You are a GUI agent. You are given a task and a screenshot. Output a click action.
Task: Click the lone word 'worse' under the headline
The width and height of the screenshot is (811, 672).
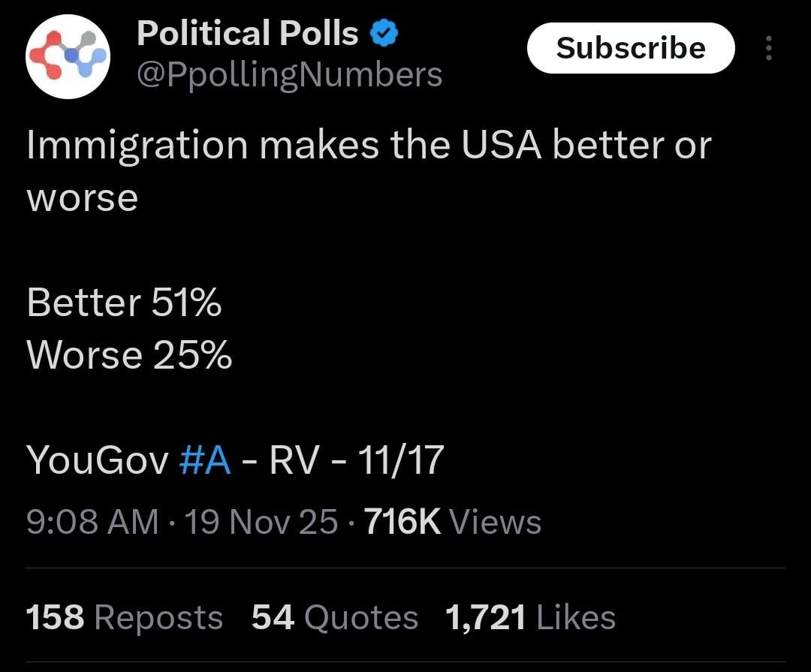[x=83, y=199]
